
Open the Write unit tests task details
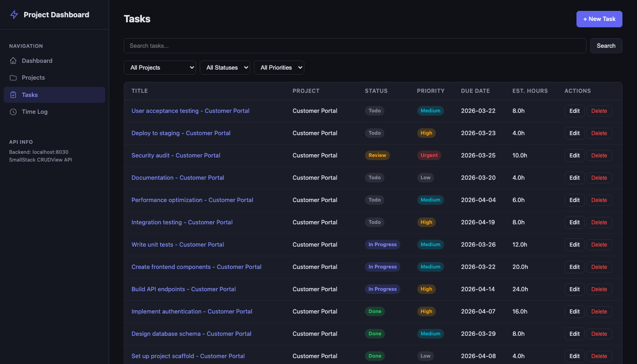(177, 244)
